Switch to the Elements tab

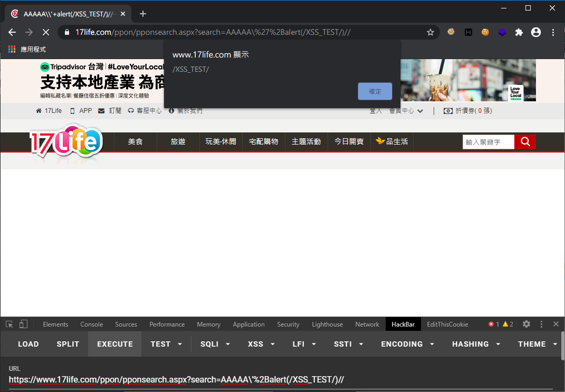click(55, 324)
